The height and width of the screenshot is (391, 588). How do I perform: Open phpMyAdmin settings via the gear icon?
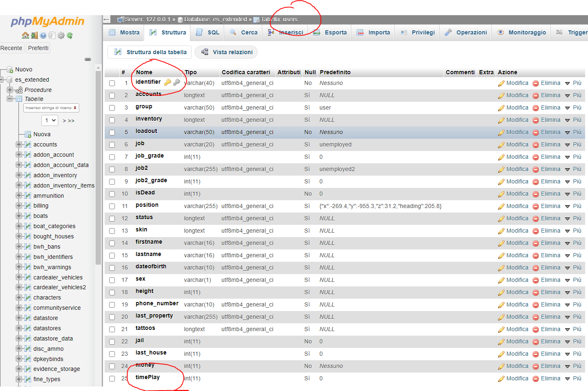click(x=61, y=36)
